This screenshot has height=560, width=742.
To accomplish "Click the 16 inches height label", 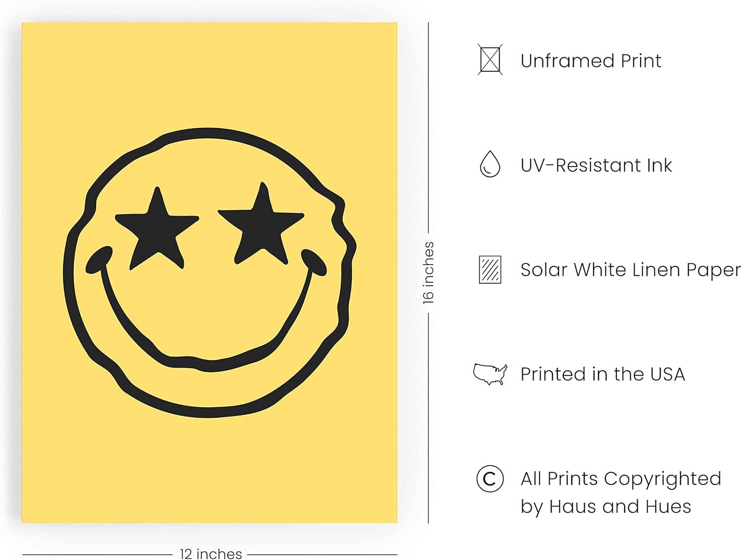I will [428, 272].
